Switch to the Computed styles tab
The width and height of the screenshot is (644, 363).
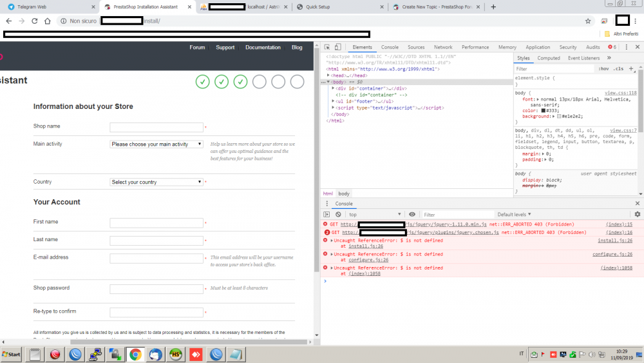point(549,58)
